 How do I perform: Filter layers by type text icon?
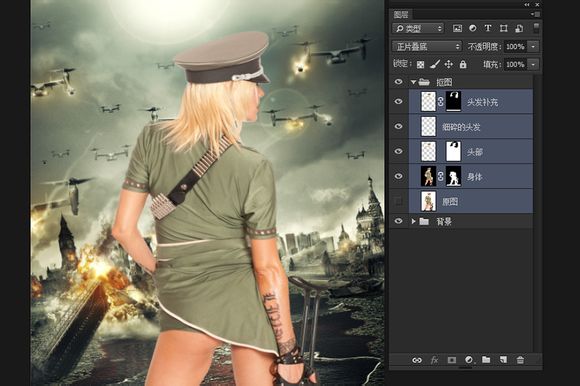coord(488,28)
